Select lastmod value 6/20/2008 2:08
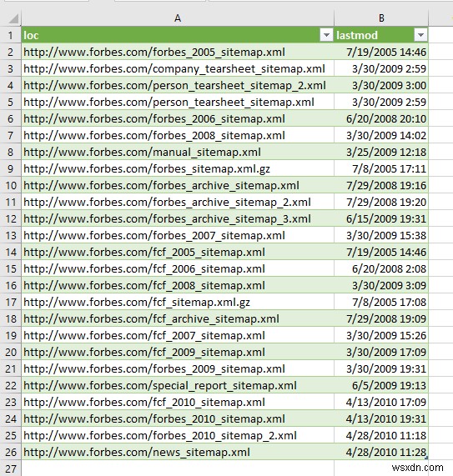 coord(381,268)
